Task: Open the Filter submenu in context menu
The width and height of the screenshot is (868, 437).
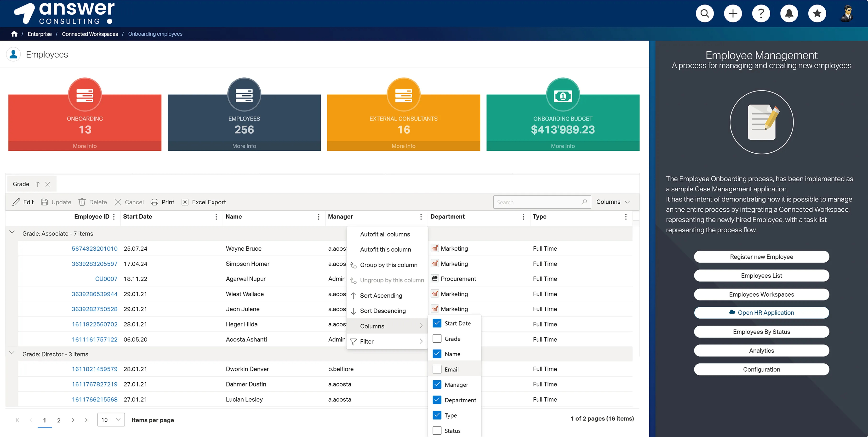Action: [x=367, y=341]
